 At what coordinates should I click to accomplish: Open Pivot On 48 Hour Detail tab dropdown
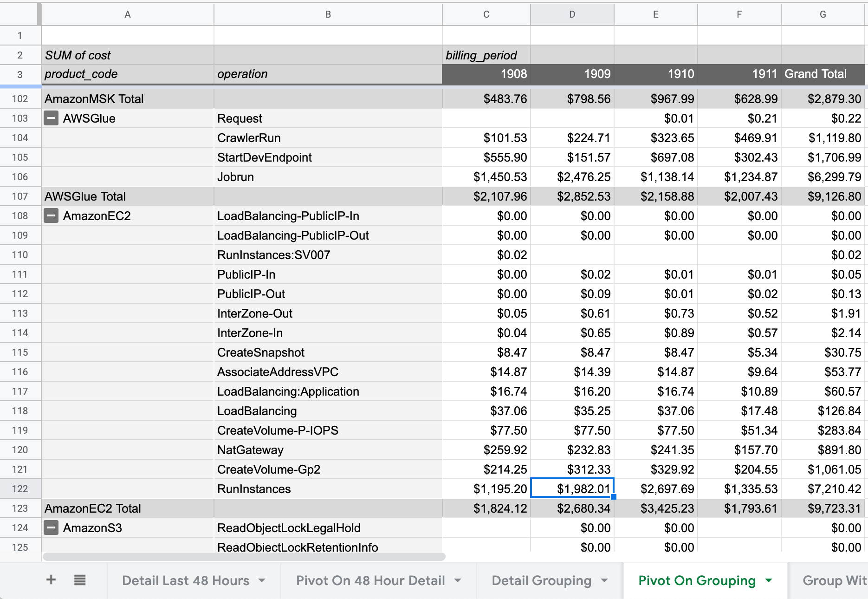click(x=458, y=580)
